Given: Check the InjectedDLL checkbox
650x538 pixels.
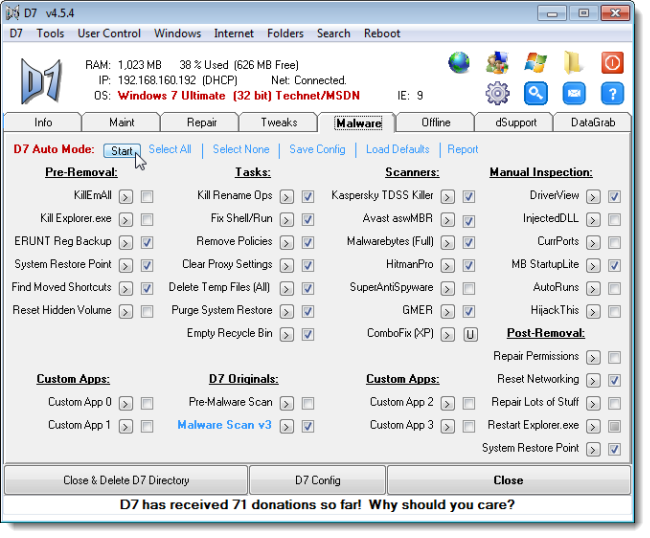Looking at the screenshot, I should [x=614, y=219].
